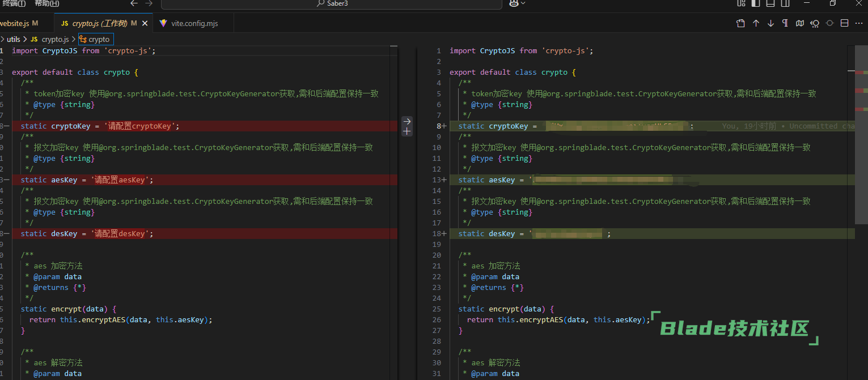This screenshot has height=380, width=868.
Task: Click the circle-with-left-arrow icon in diff toolbar
Action: pyautogui.click(x=815, y=23)
